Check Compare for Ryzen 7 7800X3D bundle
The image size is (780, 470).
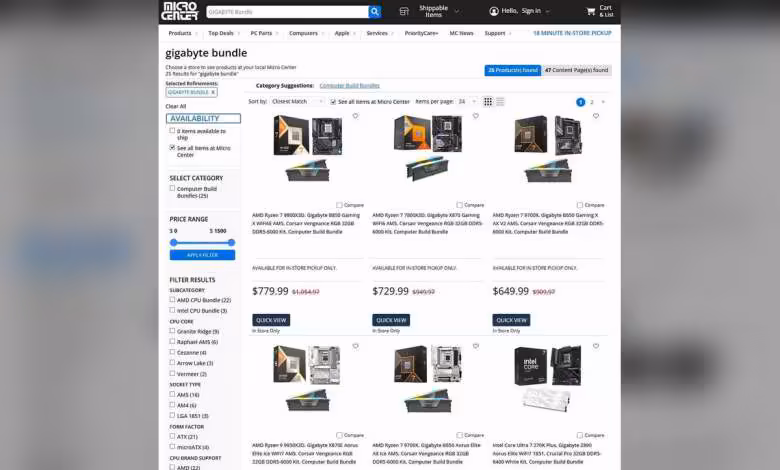(x=460, y=205)
